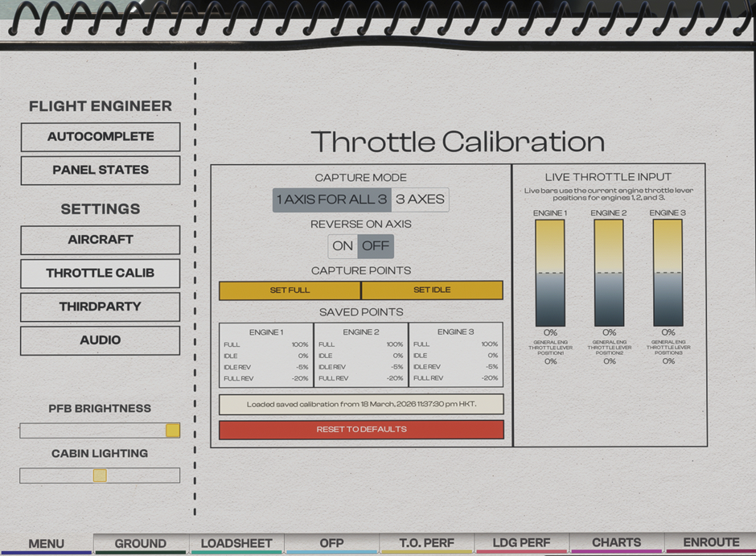Click the Engine 1 live throttle bar
756x556 pixels.
[x=550, y=273]
